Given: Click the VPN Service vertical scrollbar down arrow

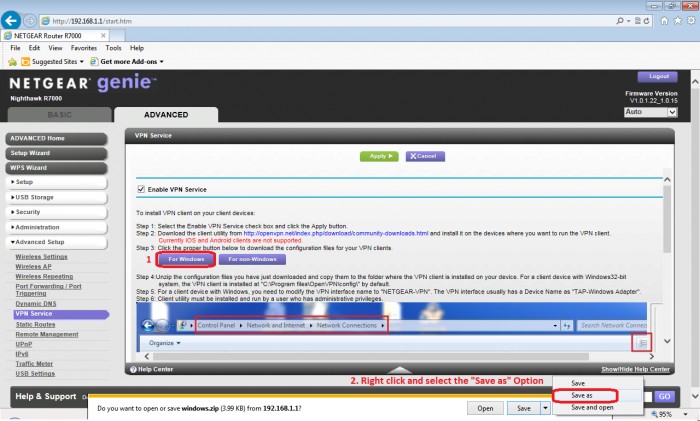Looking at the screenshot, I should pos(667,341).
